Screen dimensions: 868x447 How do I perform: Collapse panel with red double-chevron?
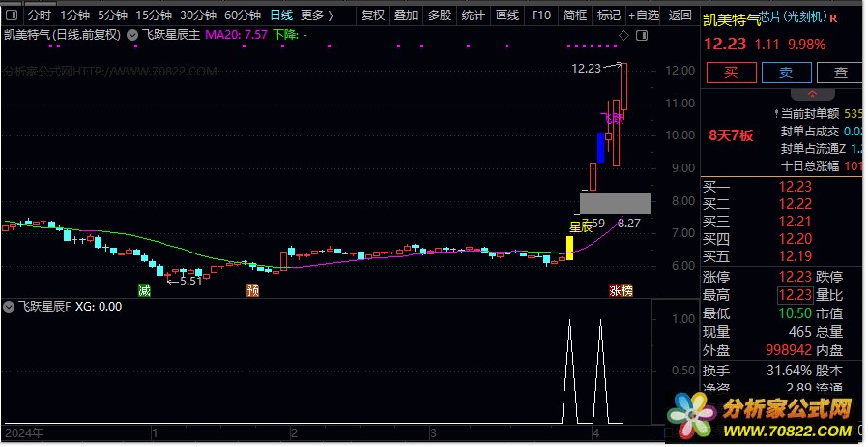point(812,94)
